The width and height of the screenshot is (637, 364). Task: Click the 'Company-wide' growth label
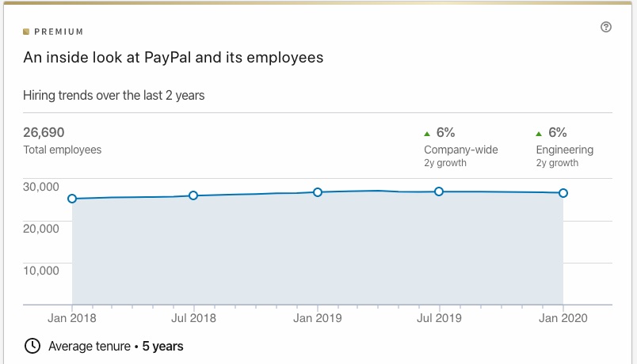[460, 150]
